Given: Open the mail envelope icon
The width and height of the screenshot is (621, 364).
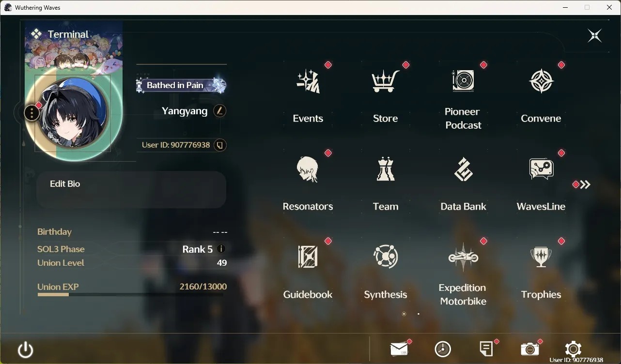Looking at the screenshot, I should coord(399,349).
